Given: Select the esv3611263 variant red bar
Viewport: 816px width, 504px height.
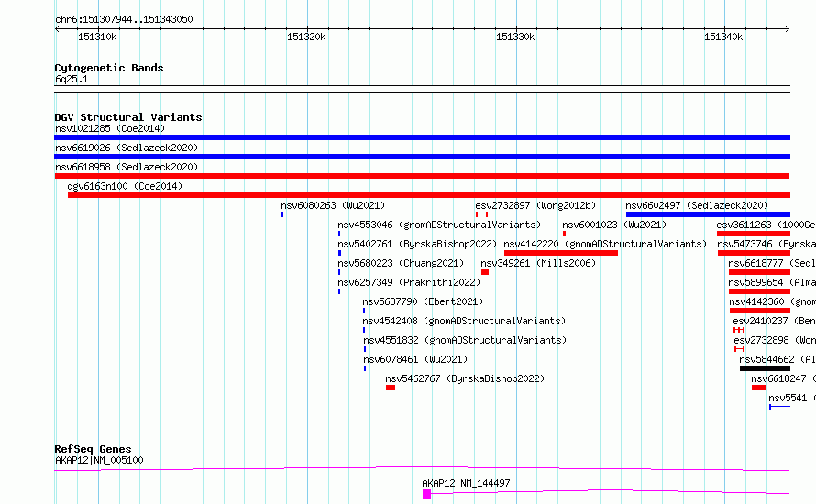Looking at the screenshot, I should (x=754, y=234).
